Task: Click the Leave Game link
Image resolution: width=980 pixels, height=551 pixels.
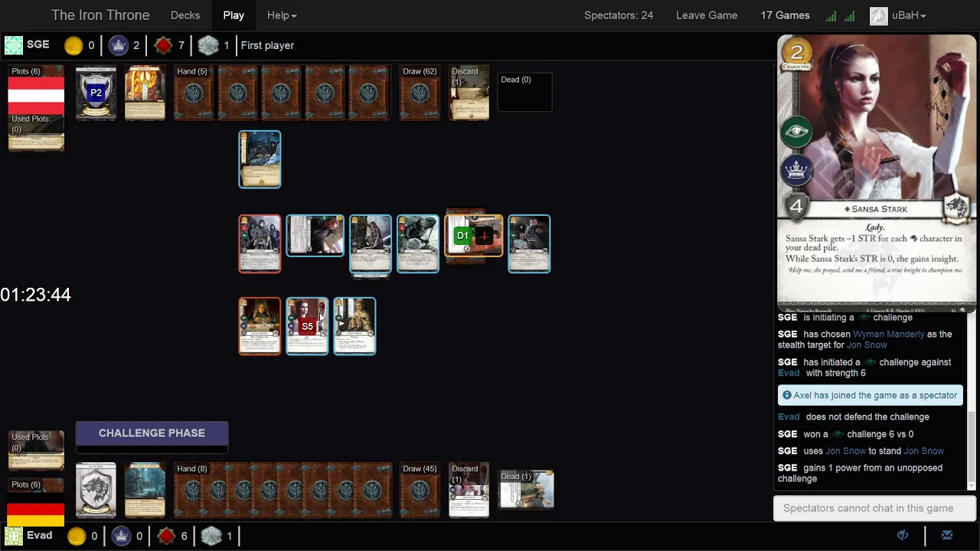Action: pyautogui.click(x=707, y=15)
